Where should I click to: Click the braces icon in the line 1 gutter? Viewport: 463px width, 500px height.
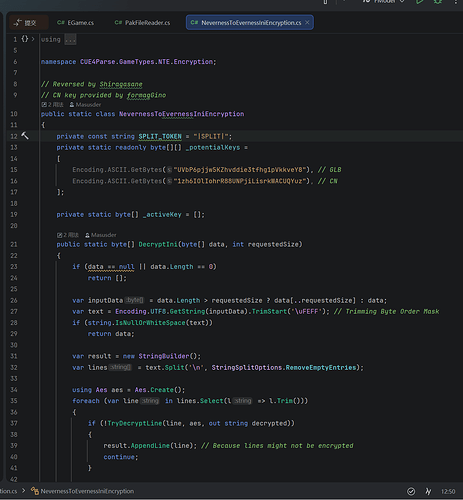click(x=24, y=39)
